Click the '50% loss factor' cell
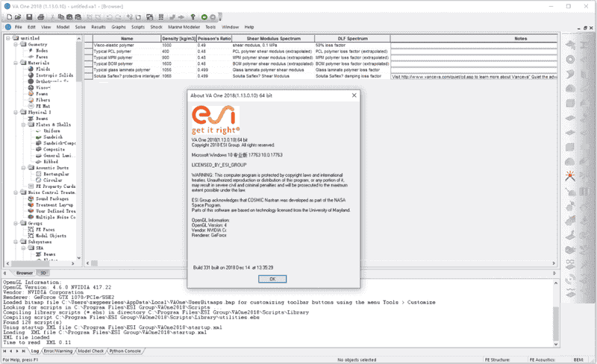 [352, 45]
